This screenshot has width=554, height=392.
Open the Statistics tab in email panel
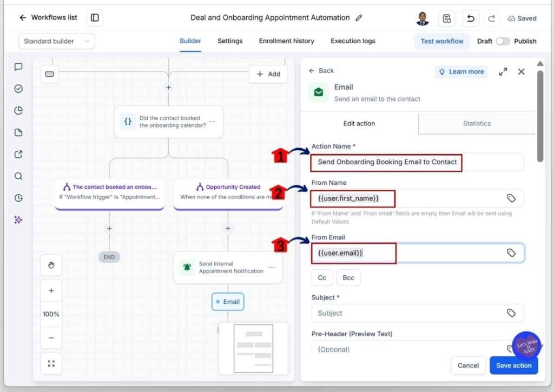tap(476, 124)
